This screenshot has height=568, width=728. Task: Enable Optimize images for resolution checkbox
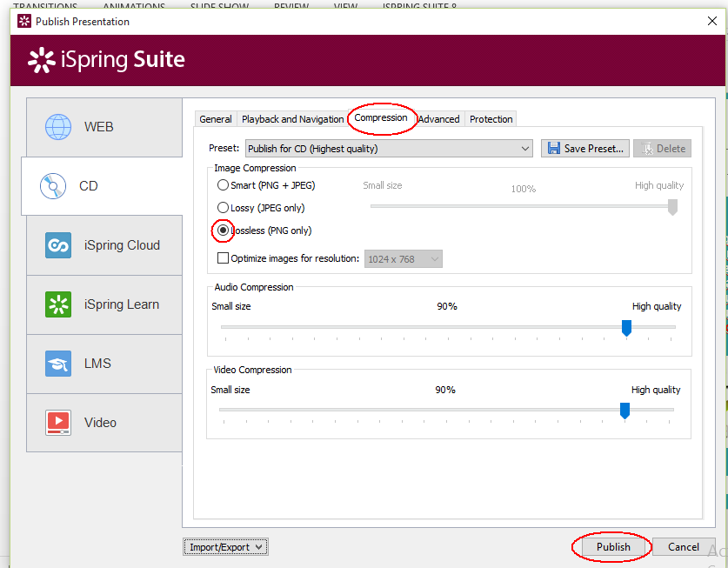[x=223, y=257]
